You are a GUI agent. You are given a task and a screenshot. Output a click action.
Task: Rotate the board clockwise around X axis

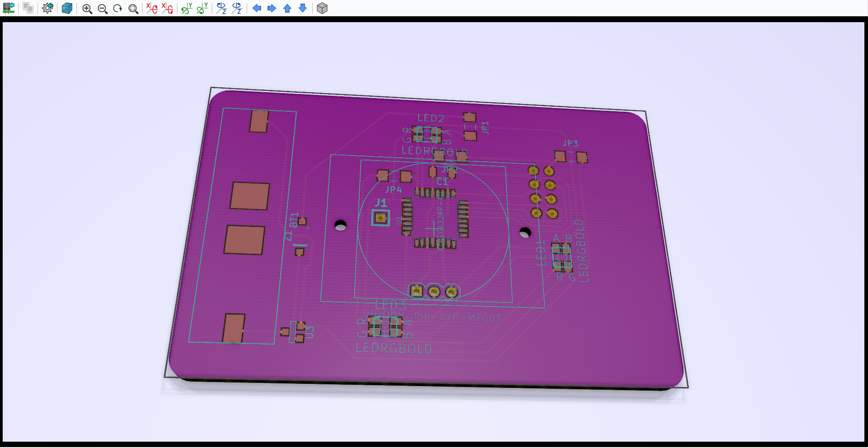151,8
